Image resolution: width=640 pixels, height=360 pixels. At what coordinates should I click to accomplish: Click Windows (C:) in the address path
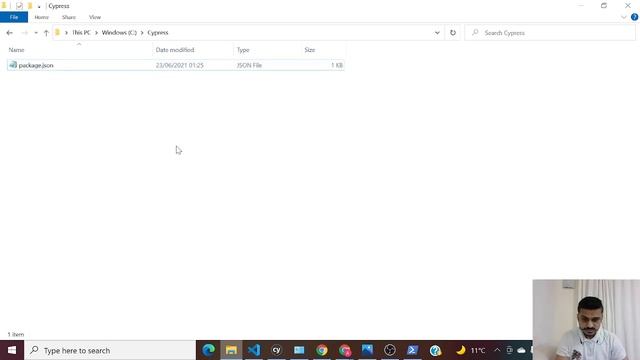coord(119,33)
